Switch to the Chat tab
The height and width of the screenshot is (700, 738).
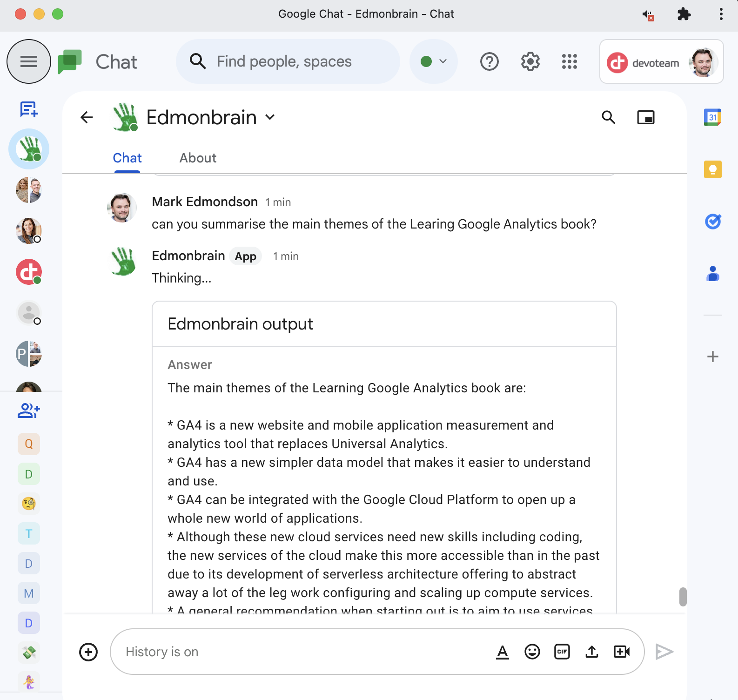click(127, 158)
